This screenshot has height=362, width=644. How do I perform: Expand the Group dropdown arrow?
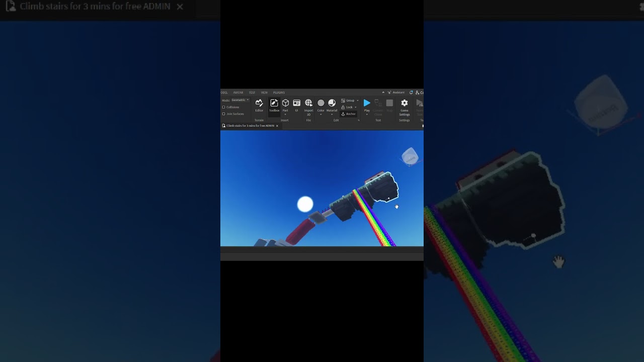[x=358, y=101]
